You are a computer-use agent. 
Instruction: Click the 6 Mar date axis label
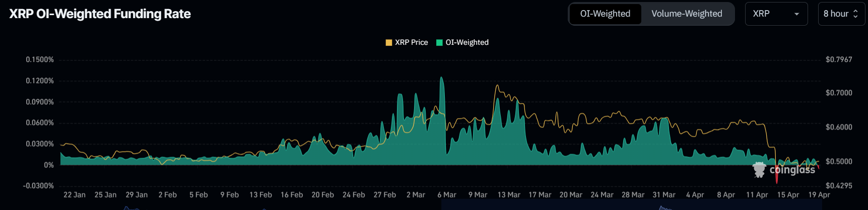pos(447,194)
